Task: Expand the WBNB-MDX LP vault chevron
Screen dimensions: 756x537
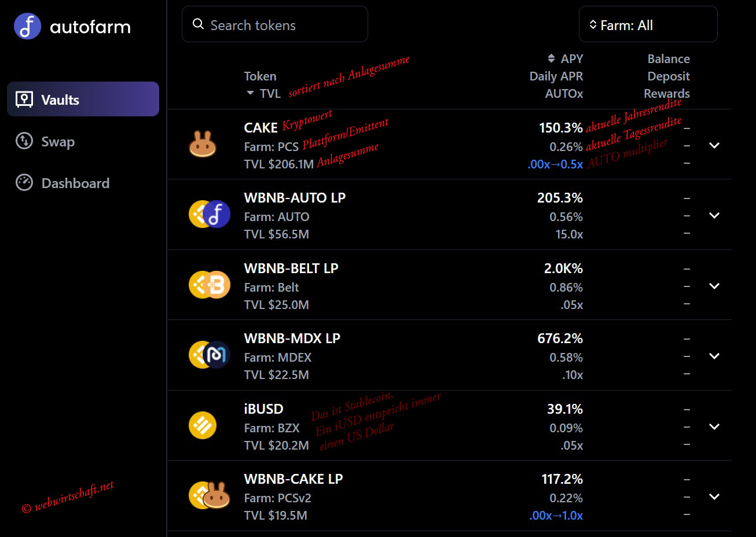Action: point(714,356)
